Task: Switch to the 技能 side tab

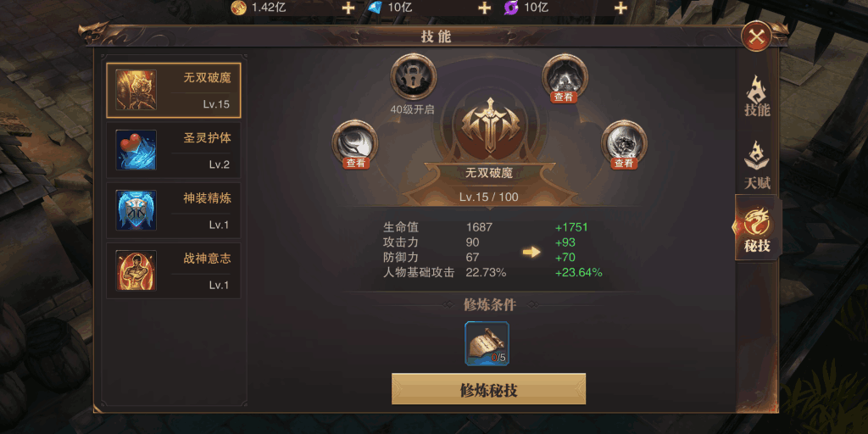Action: coord(757,97)
